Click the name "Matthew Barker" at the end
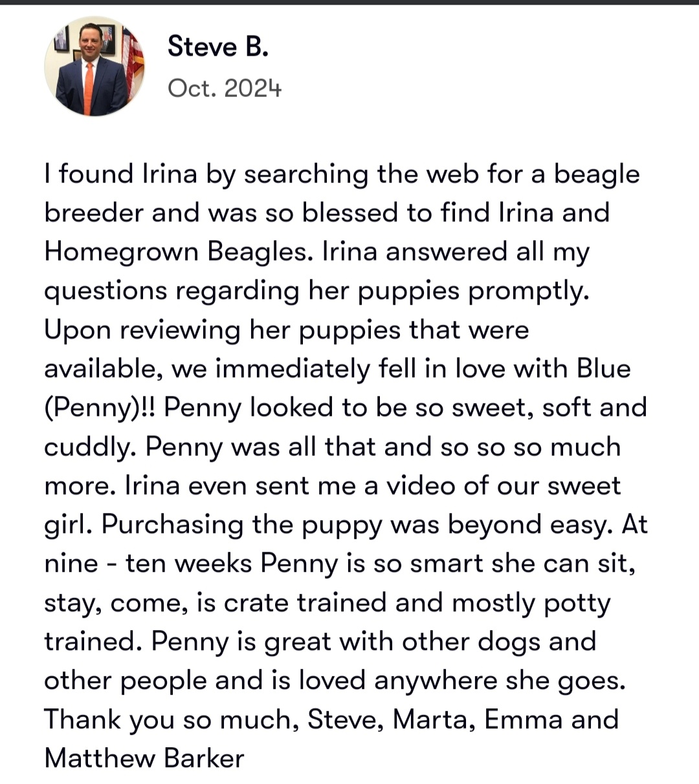Screen dimensions: 699x784 144,758
